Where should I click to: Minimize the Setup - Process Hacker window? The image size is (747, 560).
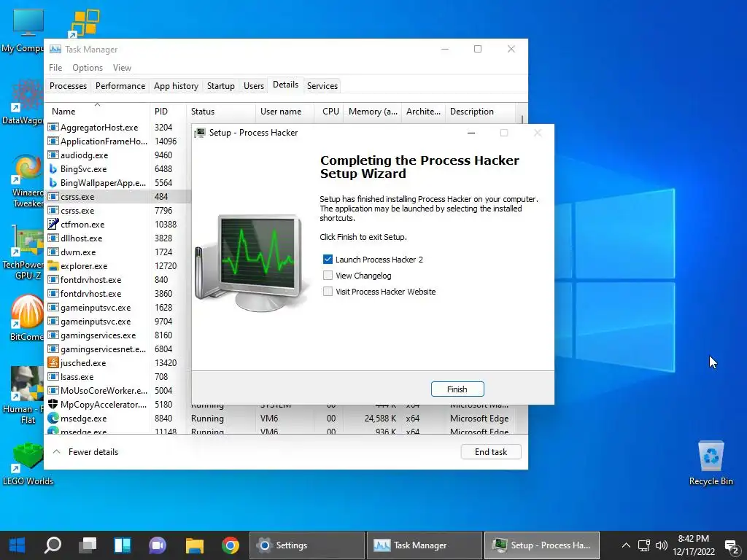[x=471, y=133]
